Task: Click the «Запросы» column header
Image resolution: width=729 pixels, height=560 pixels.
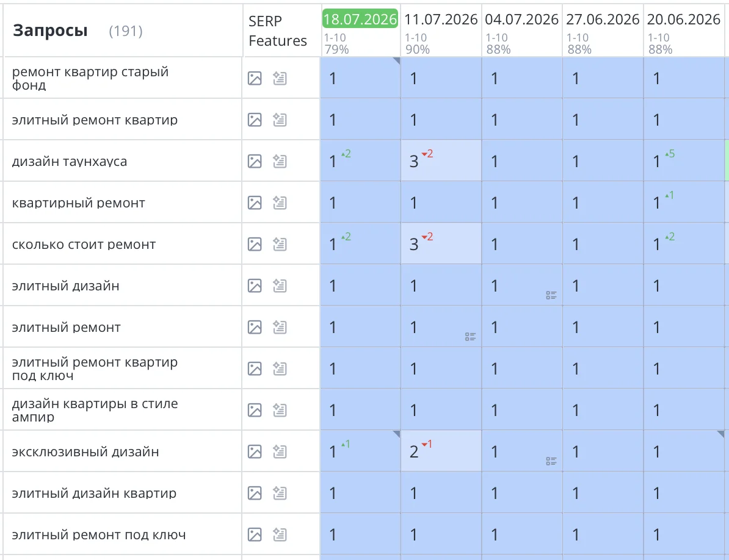Action: tap(50, 31)
